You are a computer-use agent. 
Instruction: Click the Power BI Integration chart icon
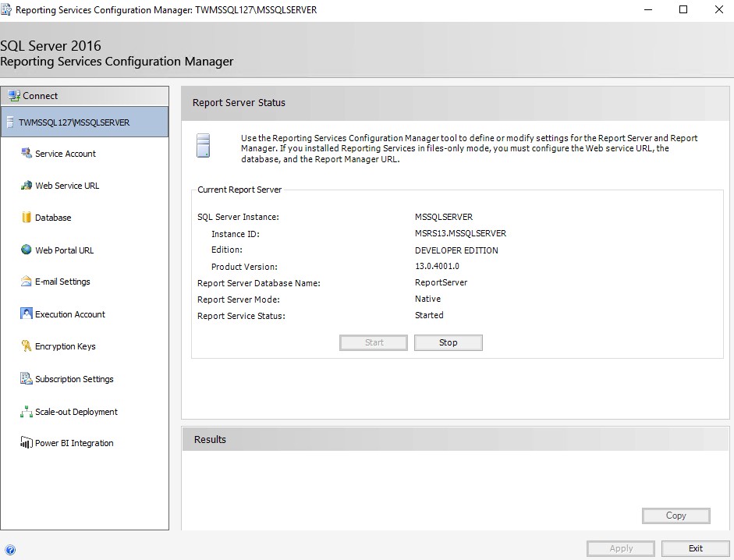click(27, 442)
